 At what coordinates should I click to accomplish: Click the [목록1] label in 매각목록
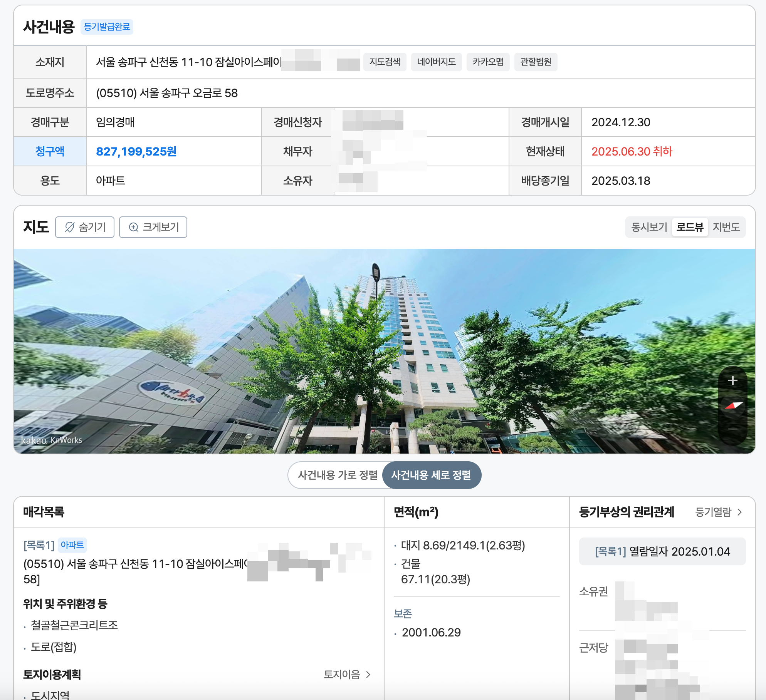[39, 545]
